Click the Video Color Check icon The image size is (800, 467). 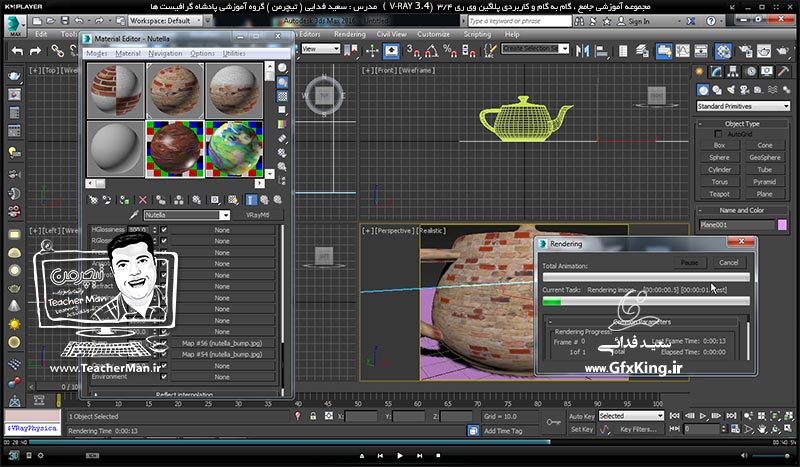coord(282,124)
